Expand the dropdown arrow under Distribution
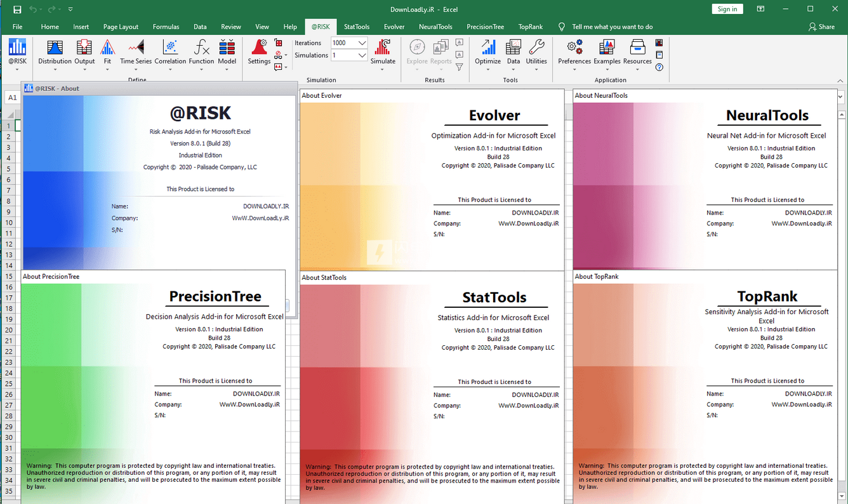848x504 pixels. (55, 69)
